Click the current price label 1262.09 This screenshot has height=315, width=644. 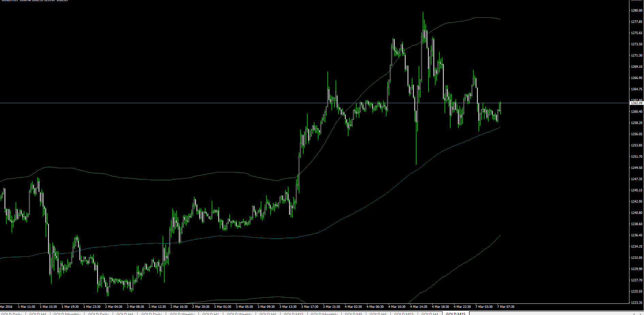coord(637,103)
